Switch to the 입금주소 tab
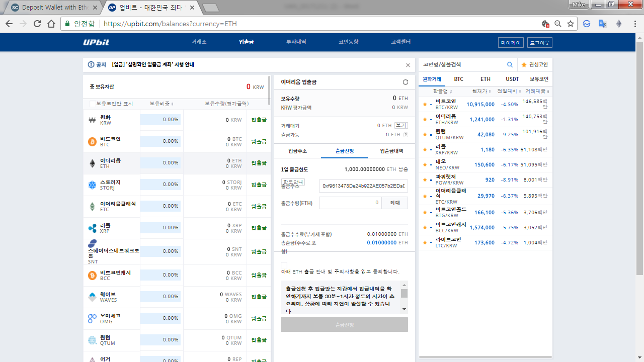This screenshot has width=644, height=362. coord(297,151)
